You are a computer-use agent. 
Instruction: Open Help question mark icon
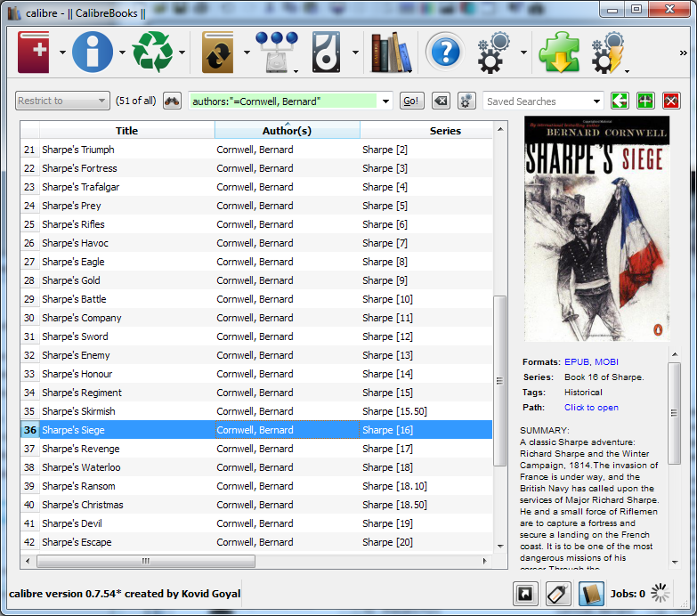click(445, 52)
